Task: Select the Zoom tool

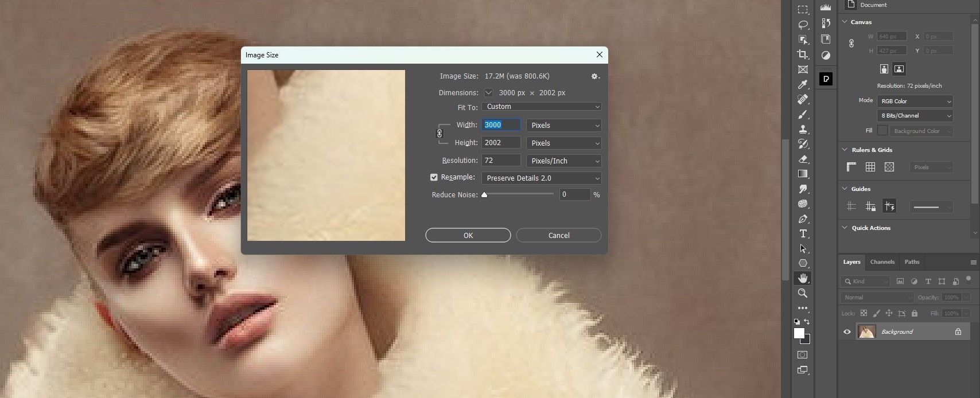Action: (x=803, y=293)
